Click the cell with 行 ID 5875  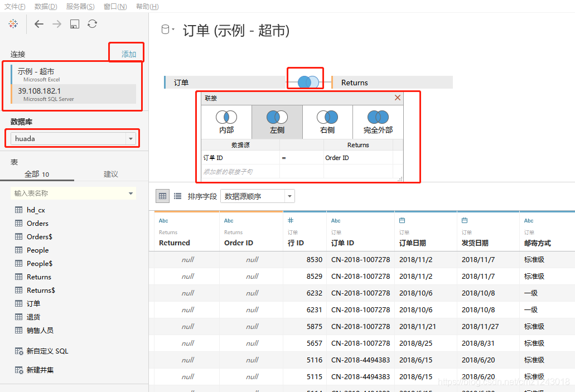click(305, 326)
